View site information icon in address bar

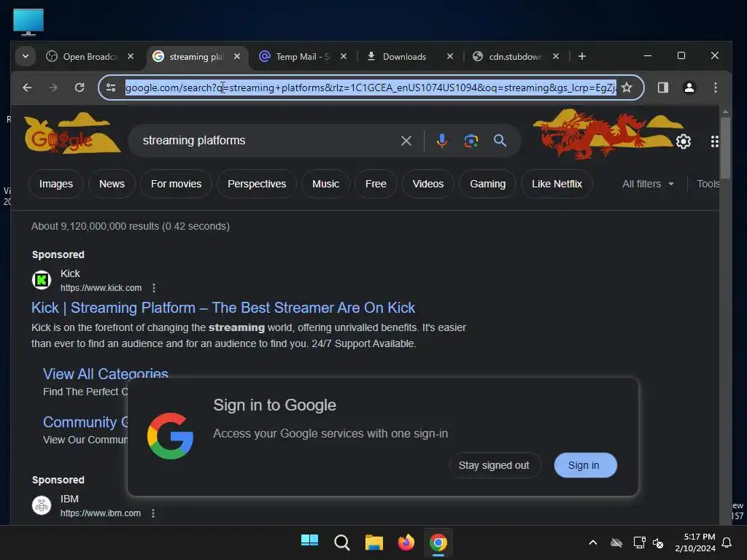point(111,87)
